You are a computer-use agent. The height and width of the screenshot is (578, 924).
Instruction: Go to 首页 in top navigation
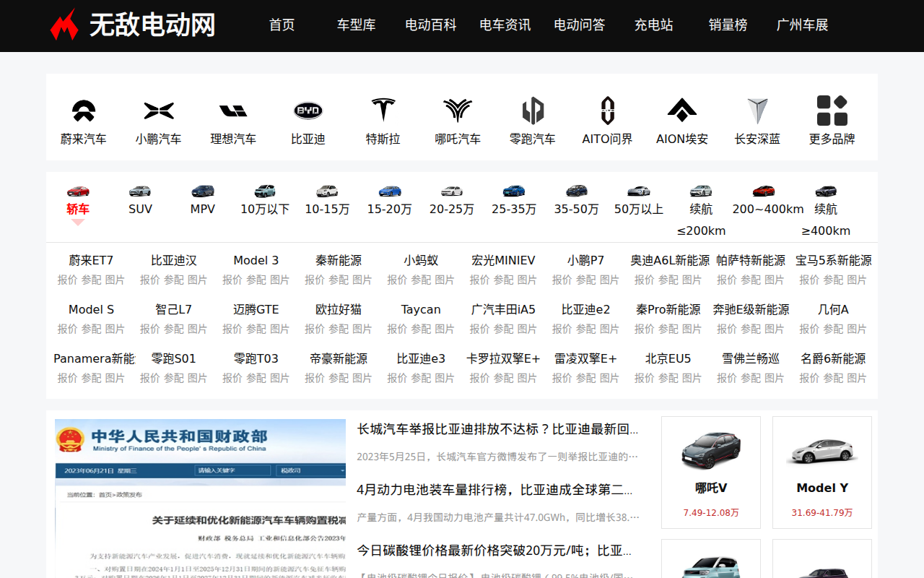pyautogui.click(x=282, y=25)
